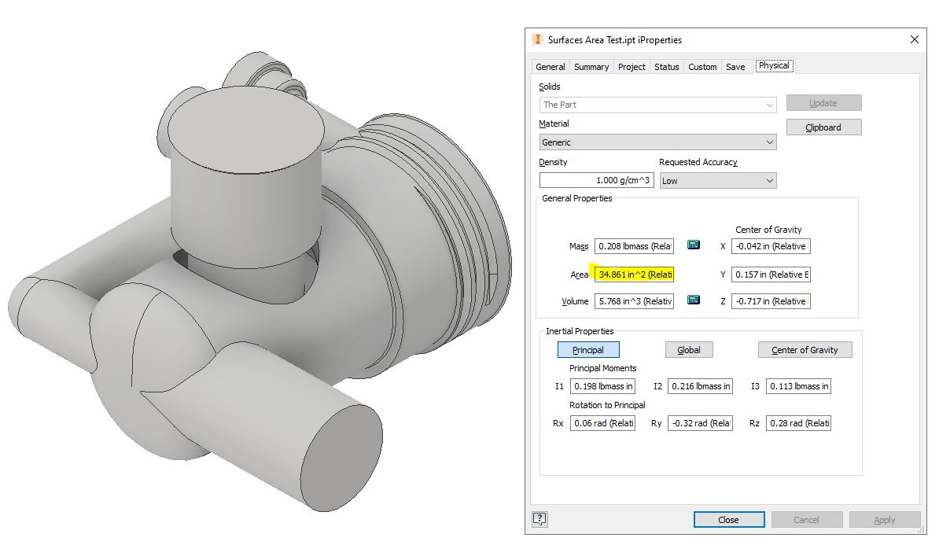Open the Summary tab
Viewport: 939px width, 560px height.
tap(591, 67)
